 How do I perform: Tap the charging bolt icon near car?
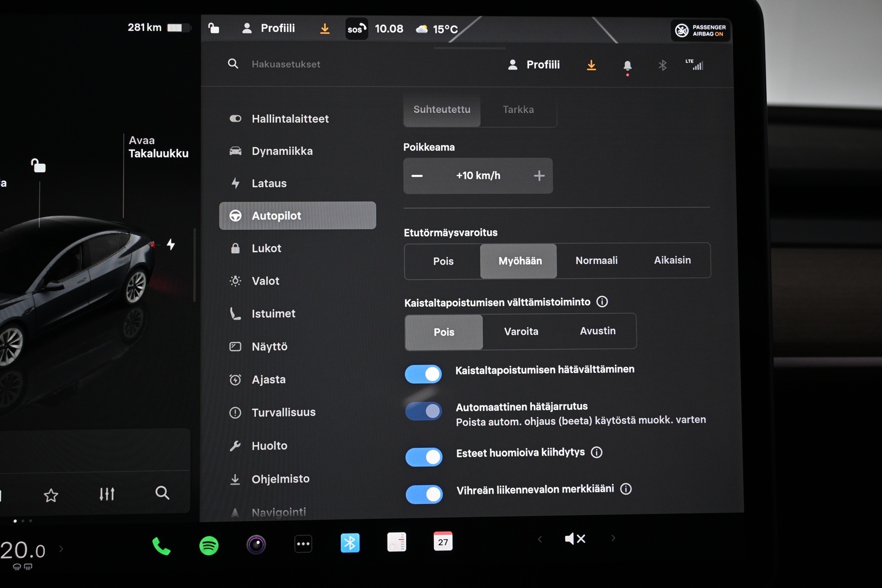click(171, 244)
